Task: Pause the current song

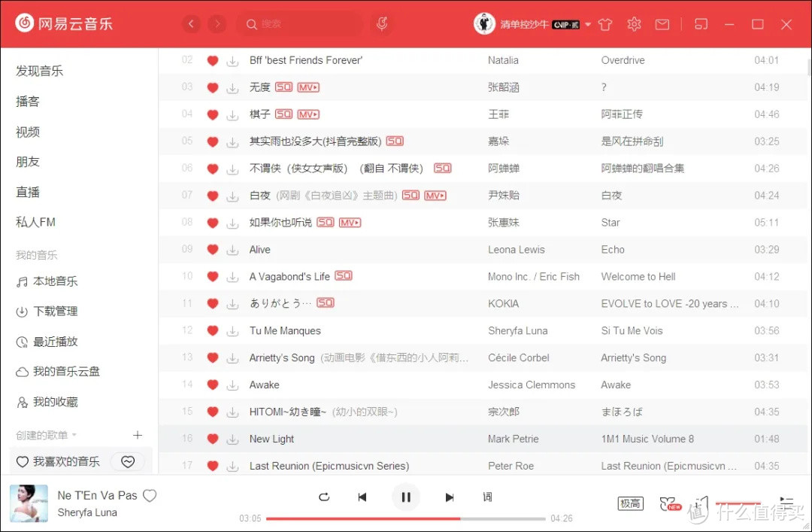Action: [406, 497]
